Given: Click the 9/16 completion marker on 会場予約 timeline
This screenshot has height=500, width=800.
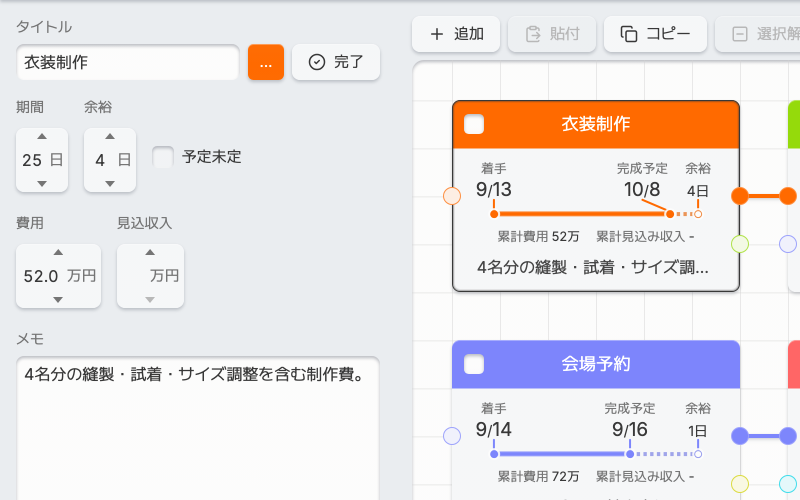Looking at the screenshot, I should coord(630,454).
